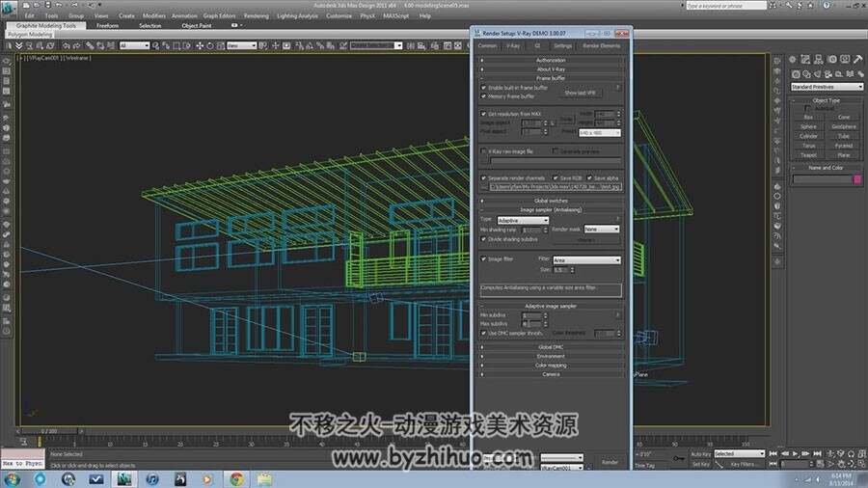Open the Utilities panel hammer icon
The image size is (868, 488).
tap(857, 59)
